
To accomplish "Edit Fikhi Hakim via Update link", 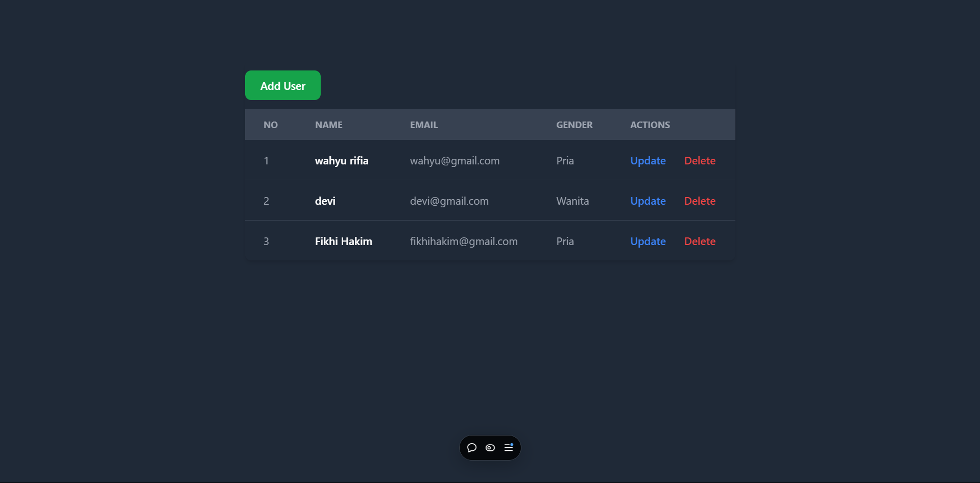I will [648, 241].
